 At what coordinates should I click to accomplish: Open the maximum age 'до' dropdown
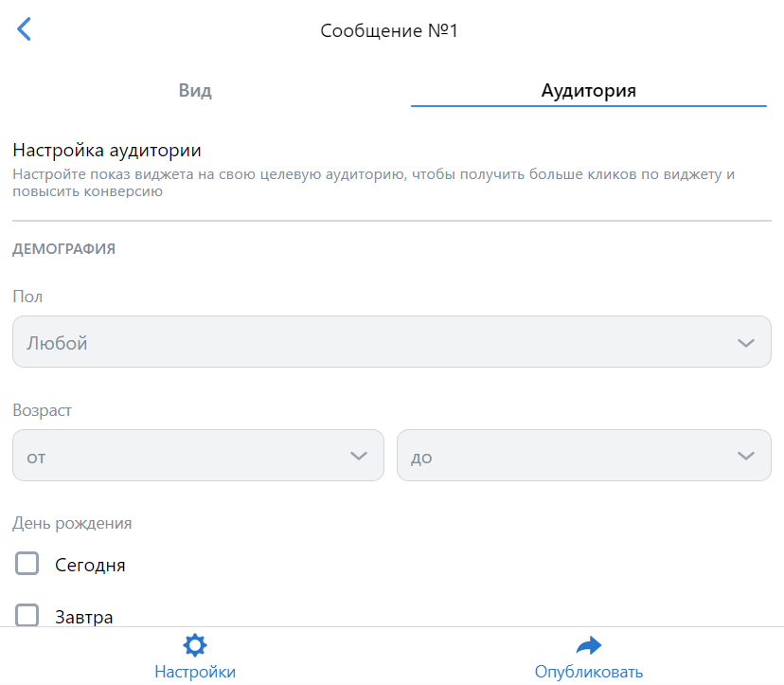tap(568, 456)
